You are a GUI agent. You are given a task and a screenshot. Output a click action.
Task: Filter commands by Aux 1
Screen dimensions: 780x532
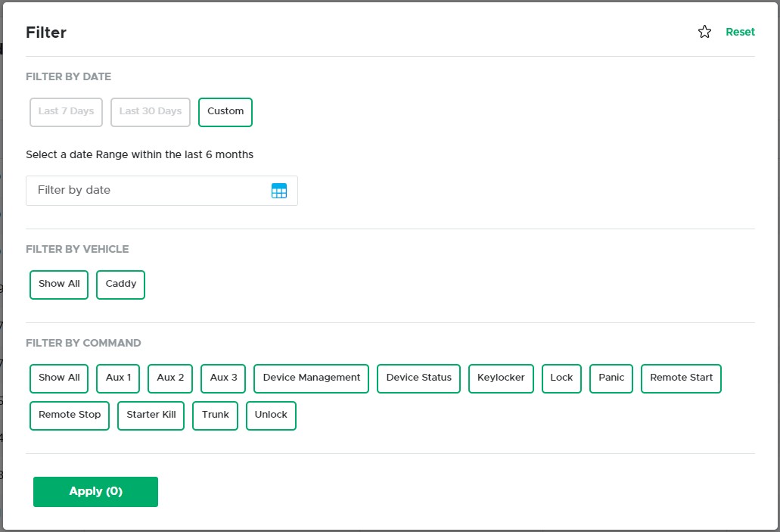(118, 378)
